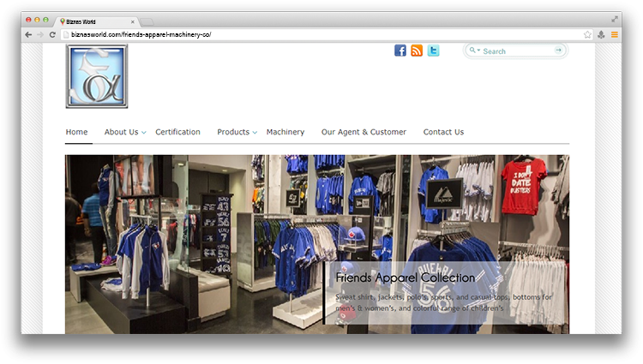
Task: Go to the Home menu item
Action: click(76, 132)
